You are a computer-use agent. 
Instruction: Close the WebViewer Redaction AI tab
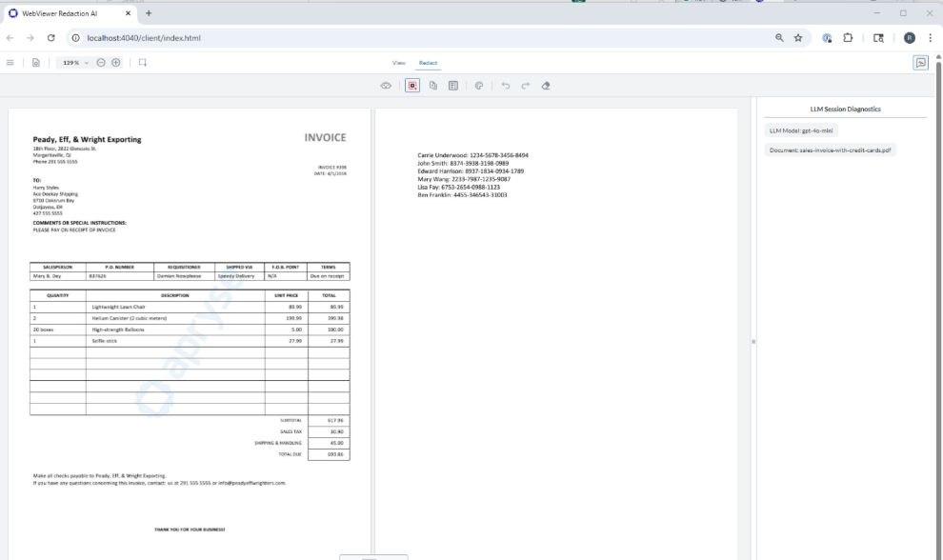pyautogui.click(x=128, y=13)
